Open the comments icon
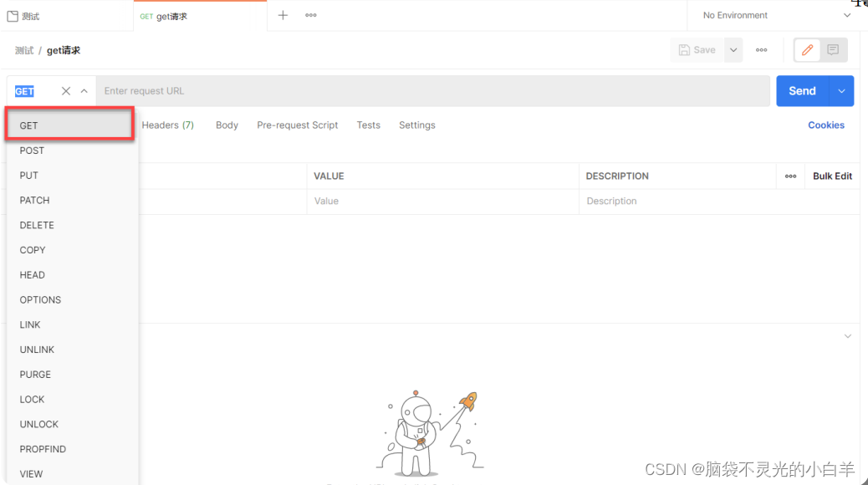The height and width of the screenshot is (485, 868). pos(833,50)
